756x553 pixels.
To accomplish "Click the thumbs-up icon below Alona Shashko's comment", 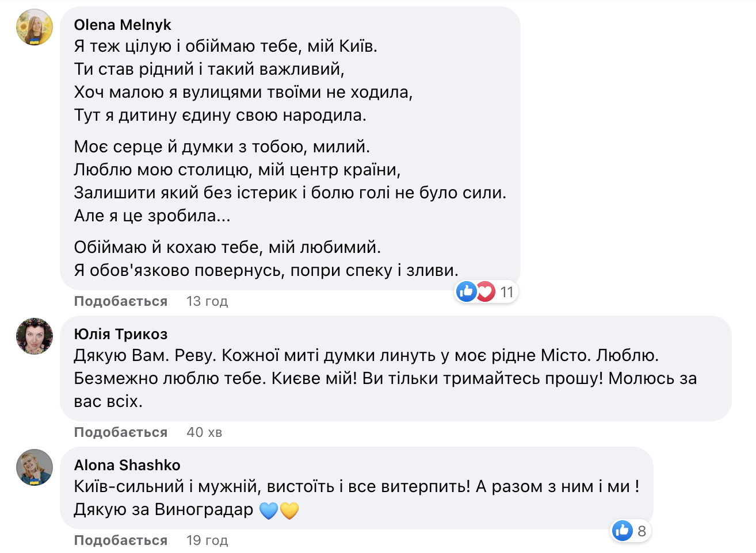I will click(x=623, y=531).
